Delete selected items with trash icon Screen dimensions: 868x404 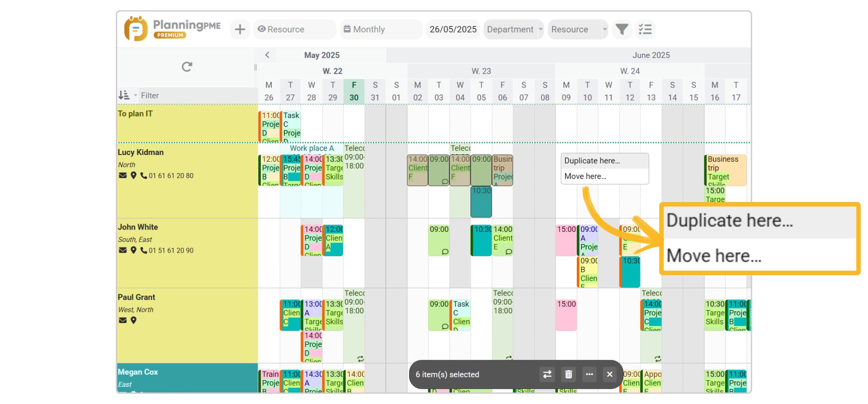click(568, 374)
